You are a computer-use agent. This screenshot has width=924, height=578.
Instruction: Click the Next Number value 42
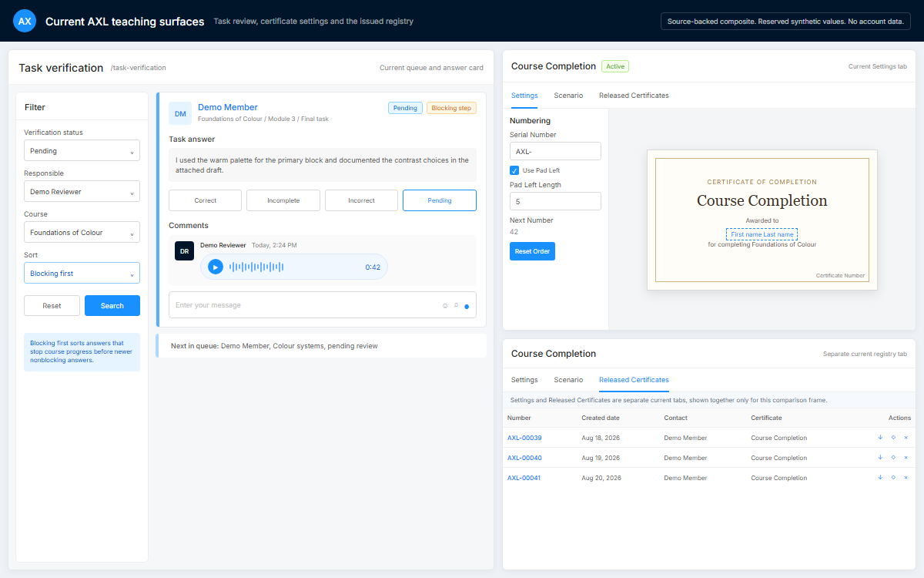tap(514, 232)
